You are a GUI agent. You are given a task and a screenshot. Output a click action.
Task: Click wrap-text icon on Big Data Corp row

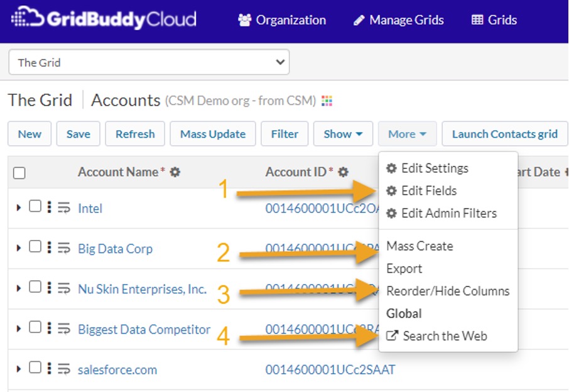click(x=64, y=248)
